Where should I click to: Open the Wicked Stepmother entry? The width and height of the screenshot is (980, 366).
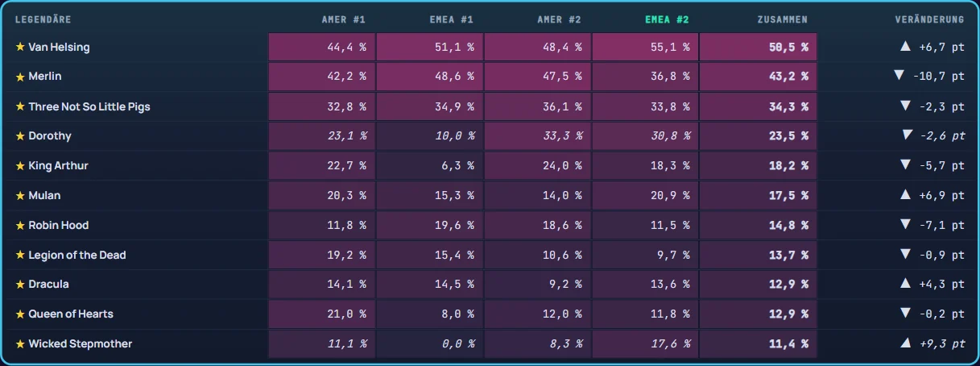[81, 343]
